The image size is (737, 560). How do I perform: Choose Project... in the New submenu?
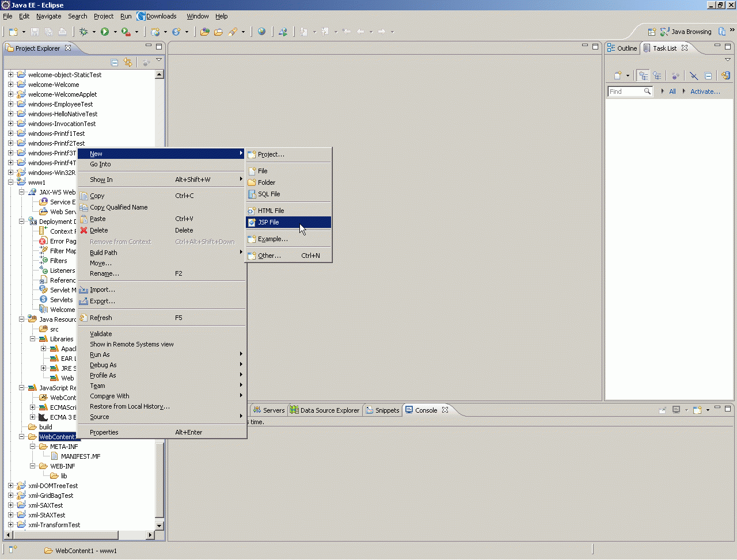pyautogui.click(x=289, y=154)
